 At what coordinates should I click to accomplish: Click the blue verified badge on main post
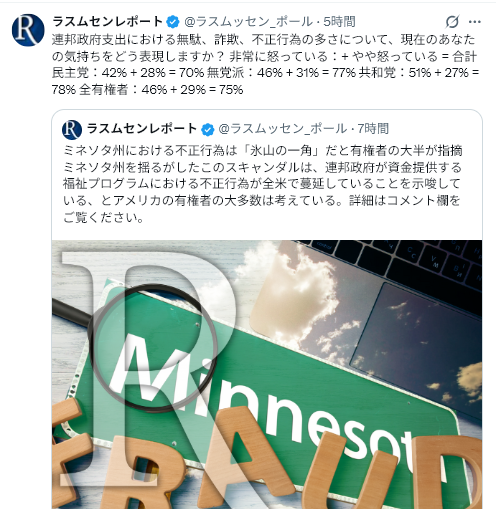(x=173, y=22)
